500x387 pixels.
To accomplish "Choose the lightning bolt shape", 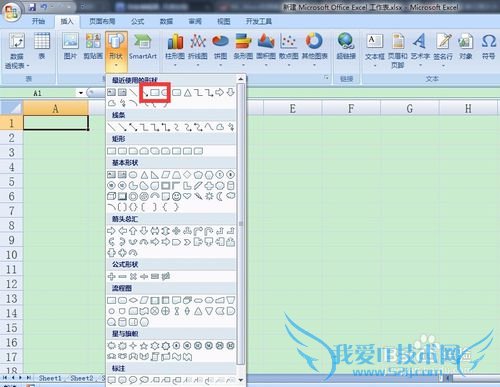I will (x=198, y=196).
